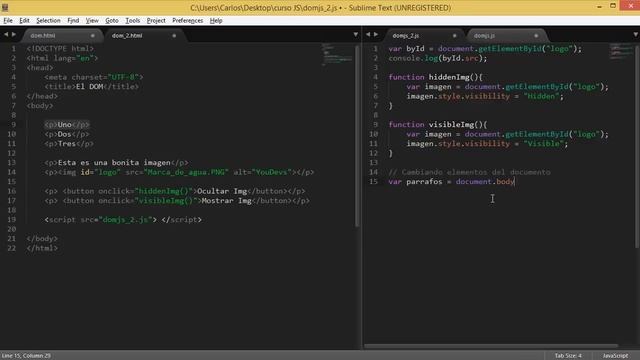Click the <!DOCTYPE html> line
This screenshot has width=640, height=360.
coord(60,49)
